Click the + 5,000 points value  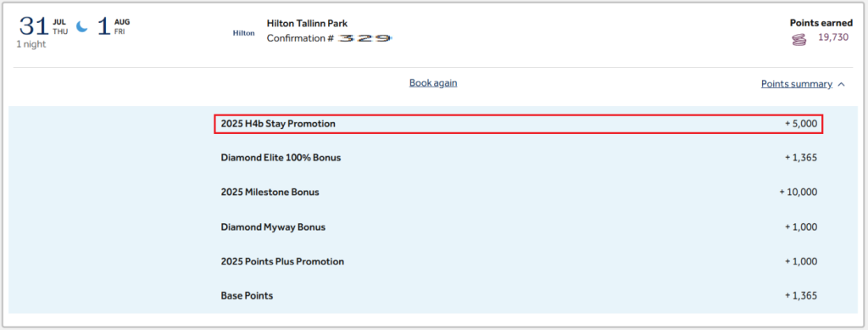pos(801,124)
